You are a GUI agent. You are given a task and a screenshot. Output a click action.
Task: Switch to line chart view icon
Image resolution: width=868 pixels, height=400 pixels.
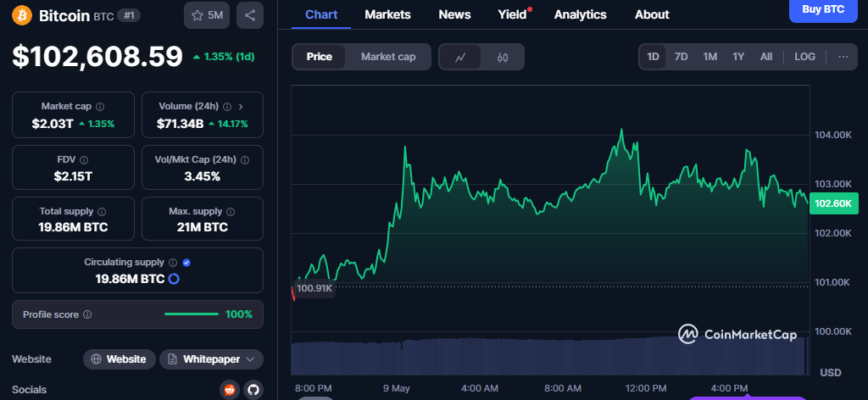click(x=460, y=57)
